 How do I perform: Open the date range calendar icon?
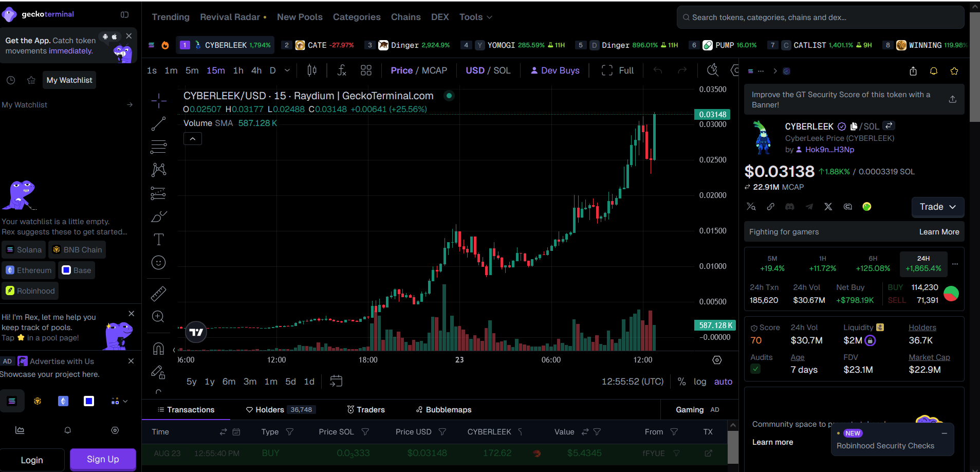[336, 381]
